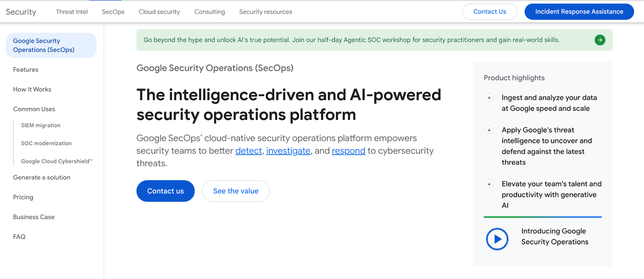The width and height of the screenshot is (644, 279).
Task: Follow the 'investigate' hyperlink
Action: 288,151
